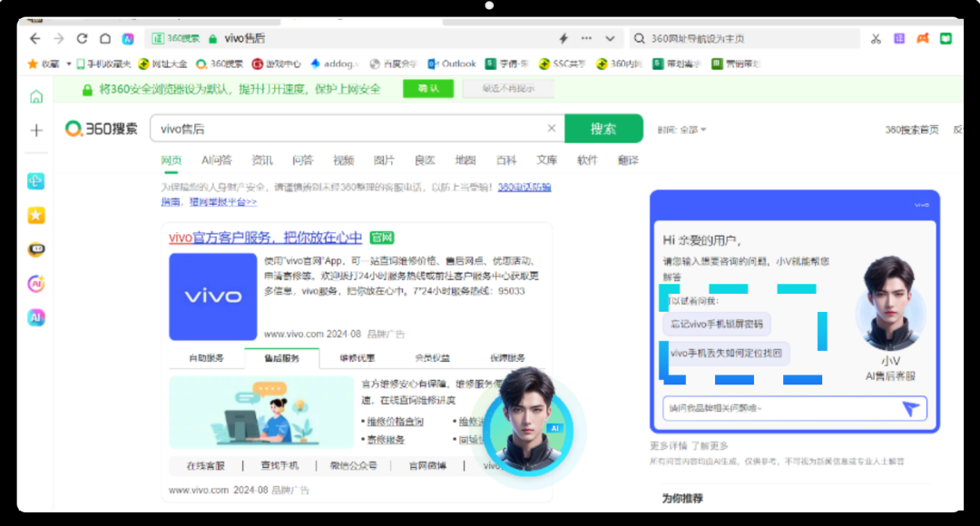The image size is (980, 526).
Task: Expand the address bar dropdown chevron
Action: 610,39
